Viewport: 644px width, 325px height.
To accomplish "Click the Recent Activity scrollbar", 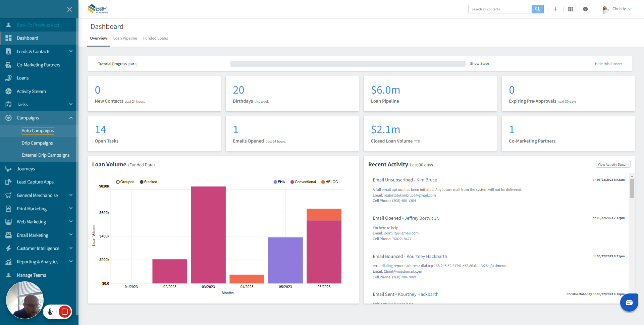I will click(632, 188).
